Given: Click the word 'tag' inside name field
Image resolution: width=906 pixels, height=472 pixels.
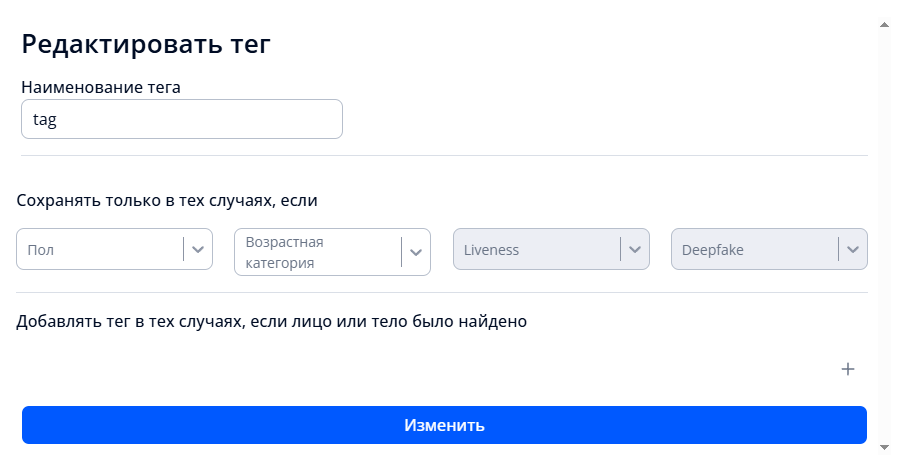Looking at the screenshot, I should point(45,119).
